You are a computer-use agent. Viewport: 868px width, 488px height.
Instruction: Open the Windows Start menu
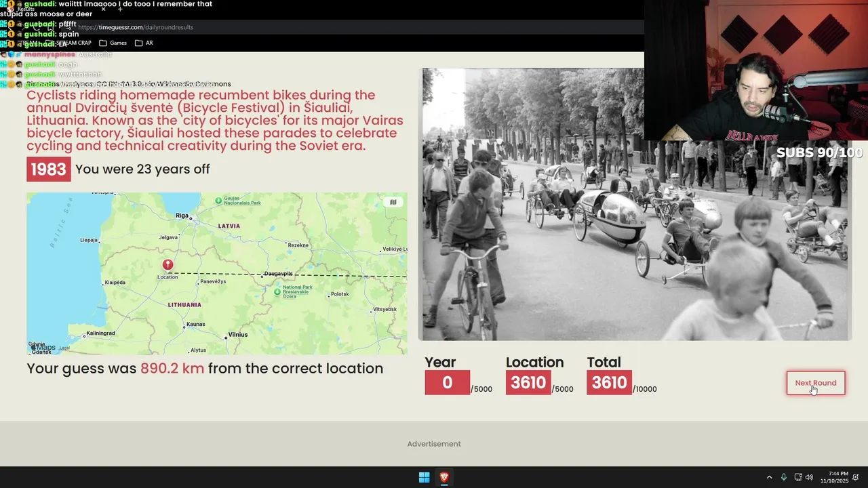click(424, 477)
